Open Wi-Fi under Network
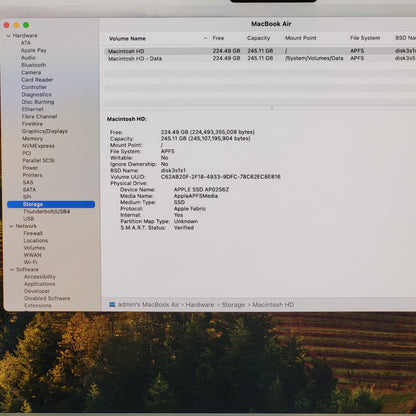The image size is (416, 416). [30, 262]
